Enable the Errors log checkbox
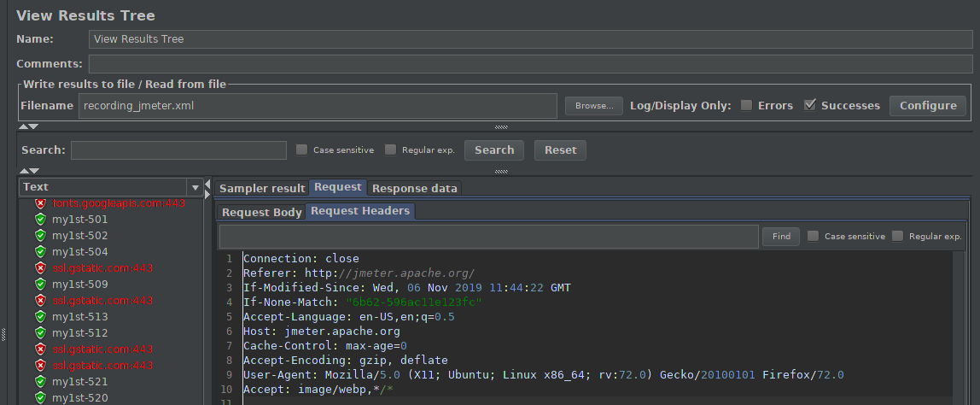This screenshot has width=980, height=405. click(x=746, y=105)
